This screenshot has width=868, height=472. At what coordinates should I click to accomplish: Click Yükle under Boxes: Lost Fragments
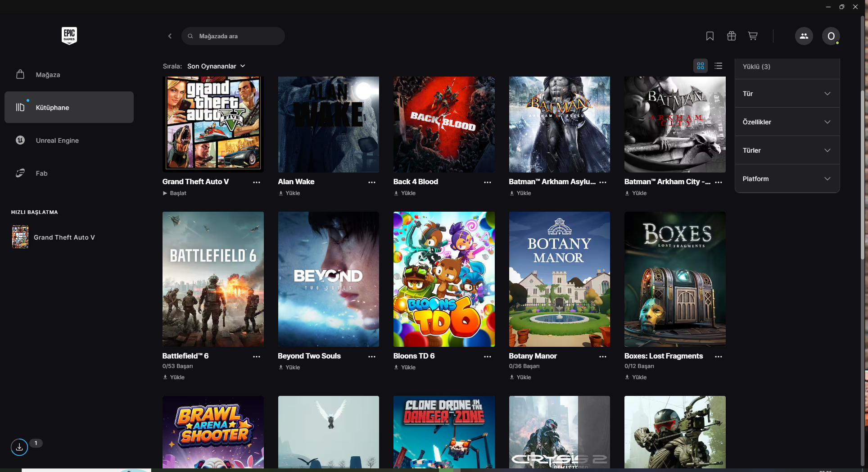636,377
